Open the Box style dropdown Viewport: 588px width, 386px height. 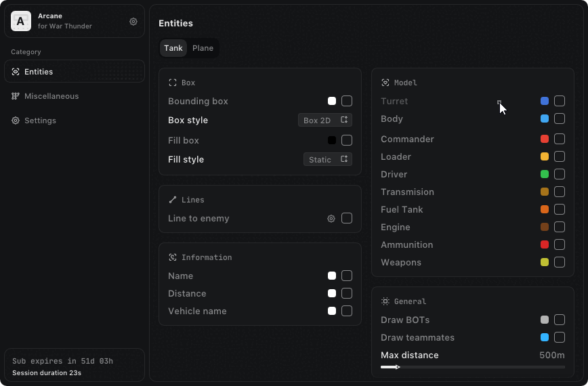coord(325,120)
